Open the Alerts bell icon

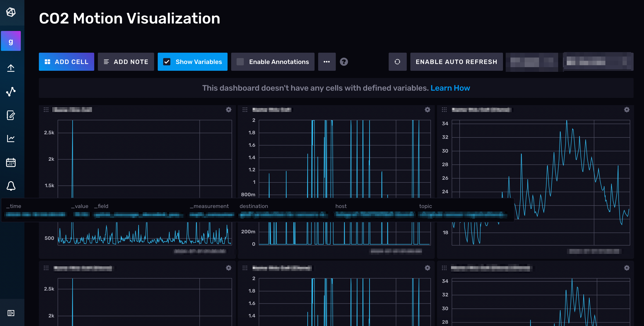pyautogui.click(x=11, y=186)
